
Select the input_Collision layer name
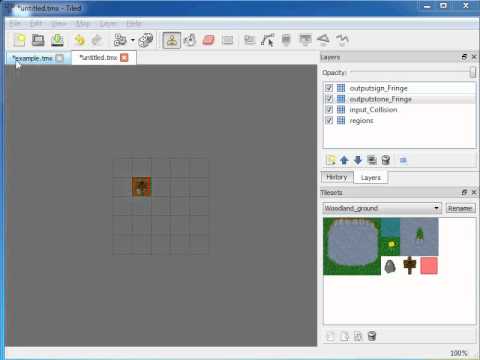pos(373,110)
